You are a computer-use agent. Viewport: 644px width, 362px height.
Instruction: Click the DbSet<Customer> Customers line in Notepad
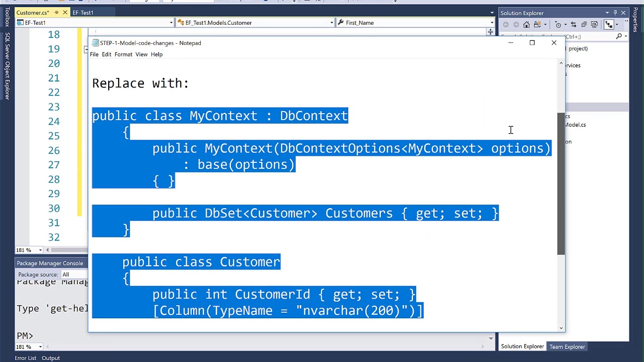(325, 213)
